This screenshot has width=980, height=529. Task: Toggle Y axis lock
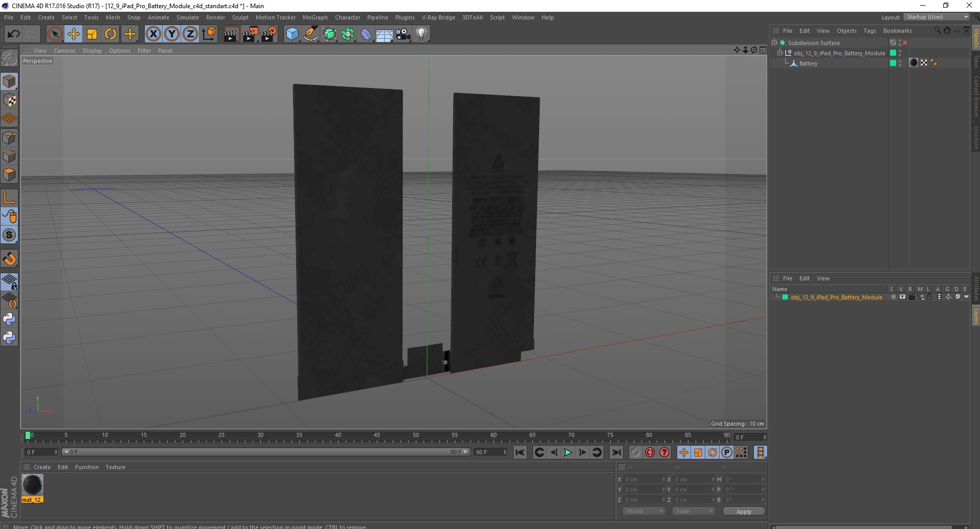pyautogui.click(x=172, y=34)
